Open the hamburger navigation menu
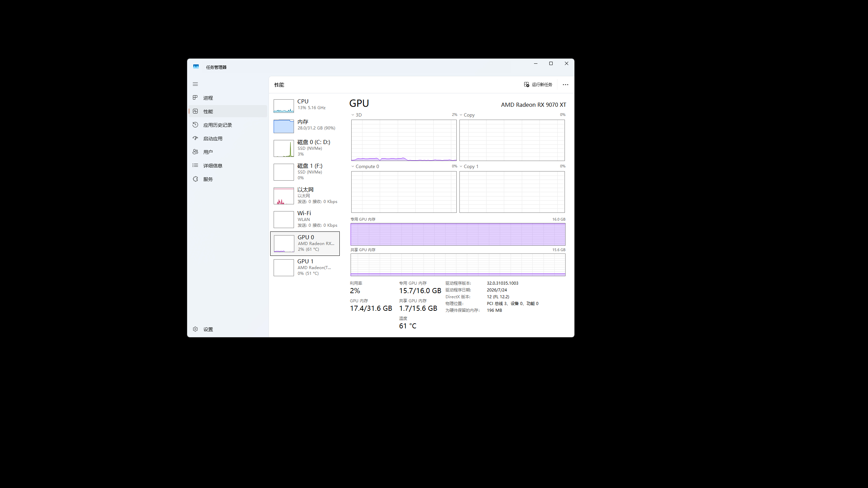Viewport: 868px width, 488px height. pyautogui.click(x=195, y=84)
